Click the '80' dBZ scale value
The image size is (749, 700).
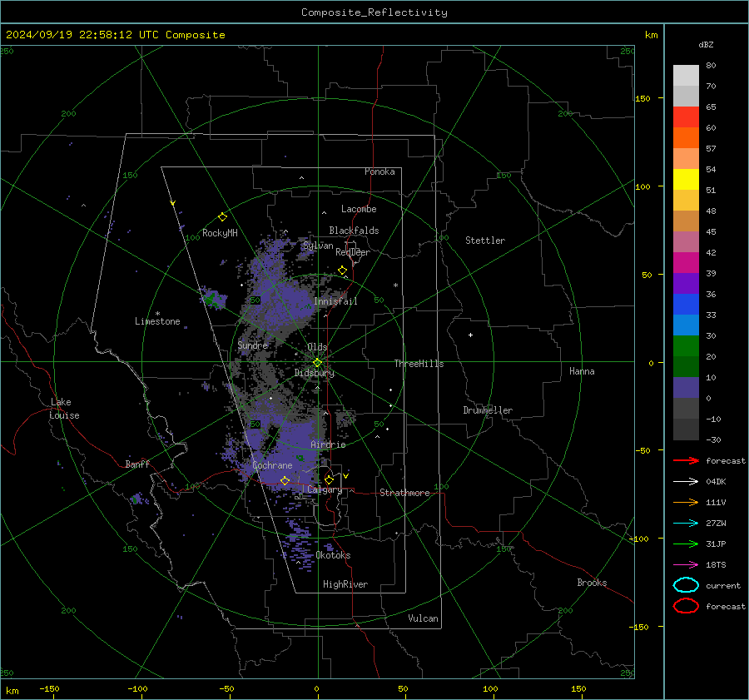click(x=711, y=65)
